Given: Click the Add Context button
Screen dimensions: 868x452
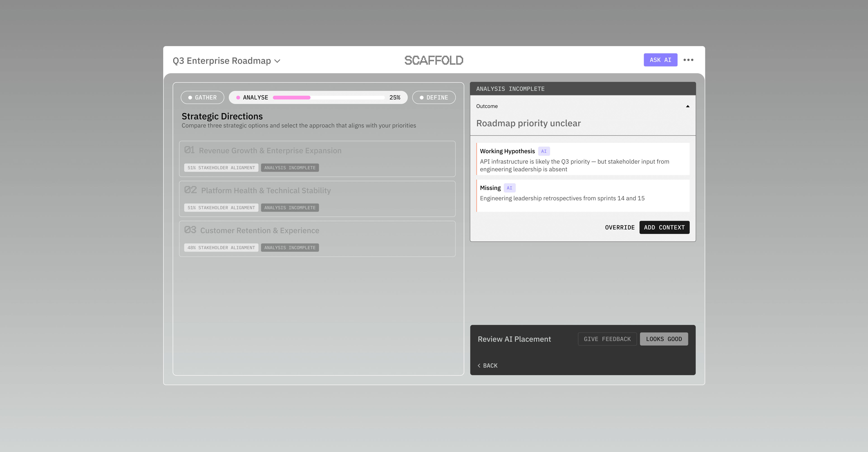Looking at the screenshot, I should (x=664, y=227).
